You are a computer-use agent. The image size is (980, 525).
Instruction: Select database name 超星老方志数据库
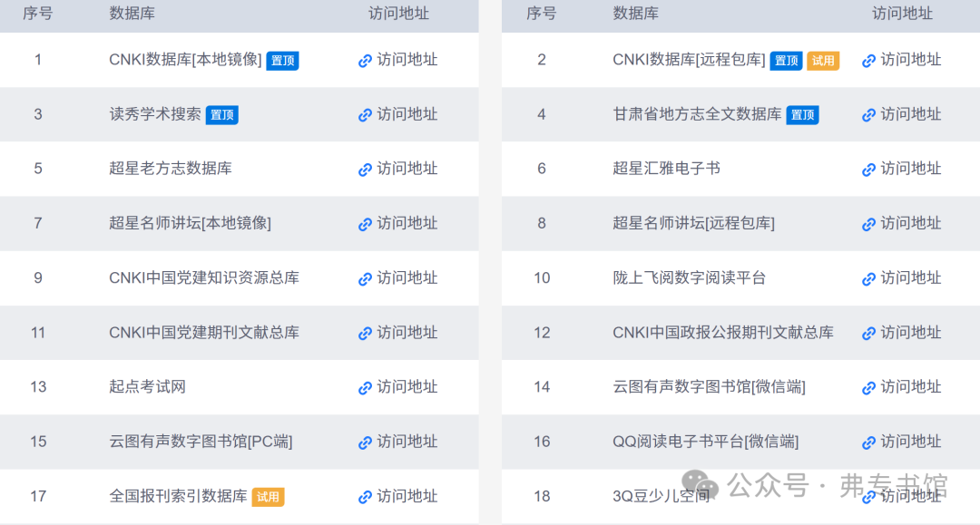(x=171, y=169)
